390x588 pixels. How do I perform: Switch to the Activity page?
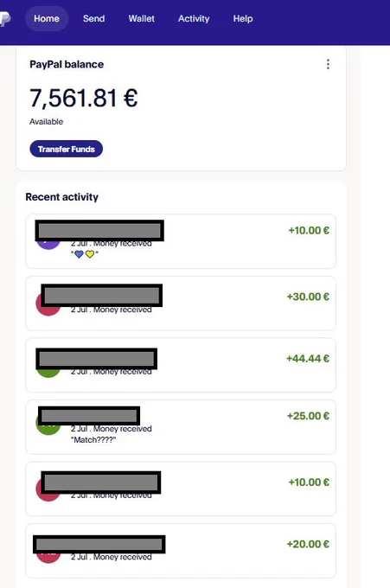194,18
